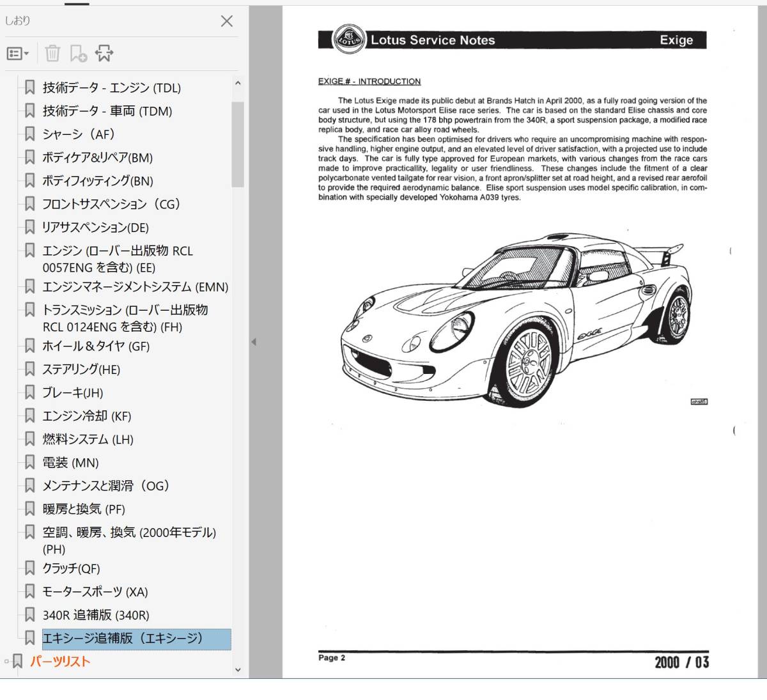Open 燃料システム (LH) bookmark
Viewport: 767px width, 700px height.
88,440
